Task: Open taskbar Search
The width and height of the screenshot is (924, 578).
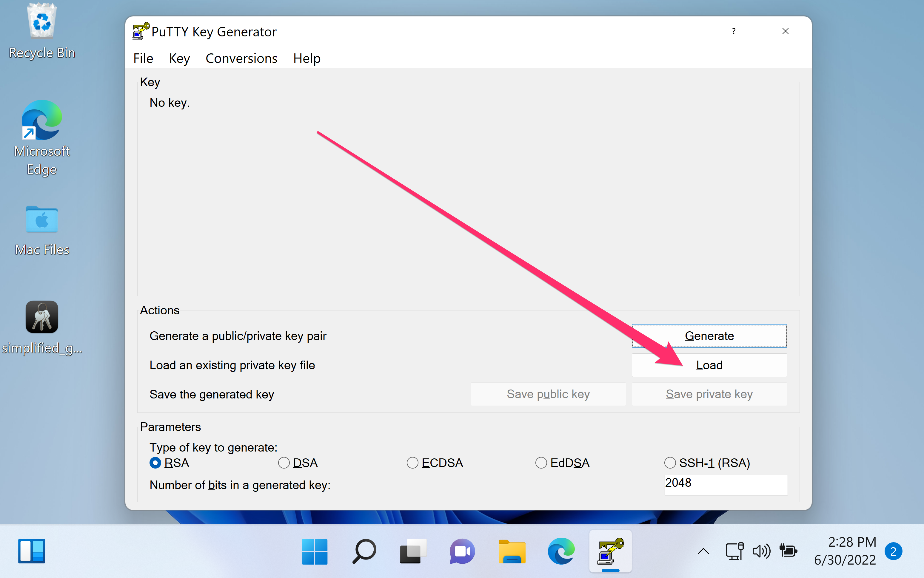Action: tap(364, 551)
